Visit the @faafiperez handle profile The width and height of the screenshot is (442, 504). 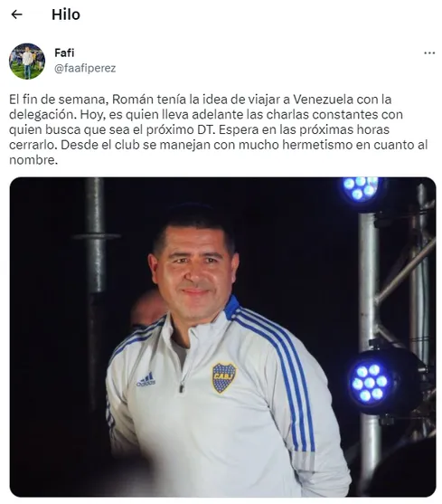click(x=85, y=68)
